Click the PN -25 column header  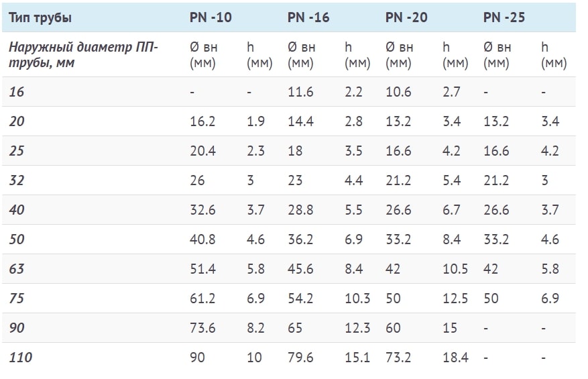tap(504, 17)
